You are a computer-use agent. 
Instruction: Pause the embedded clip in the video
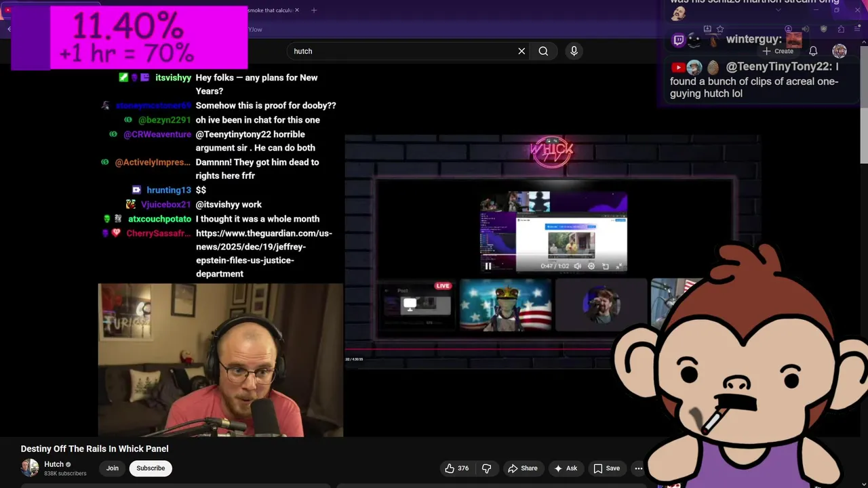(x=488, y=266)
